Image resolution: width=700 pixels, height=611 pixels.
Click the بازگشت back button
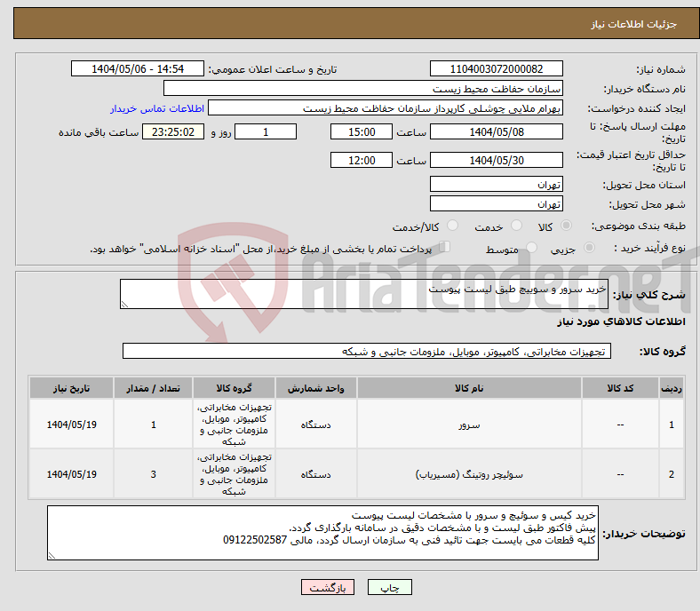point(328,587)
